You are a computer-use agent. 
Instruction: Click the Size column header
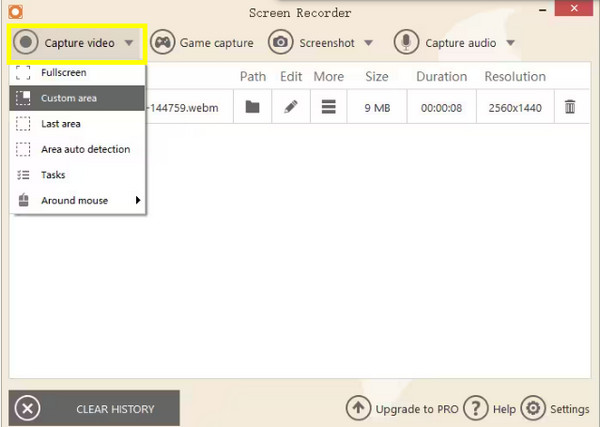coord(377,77)
